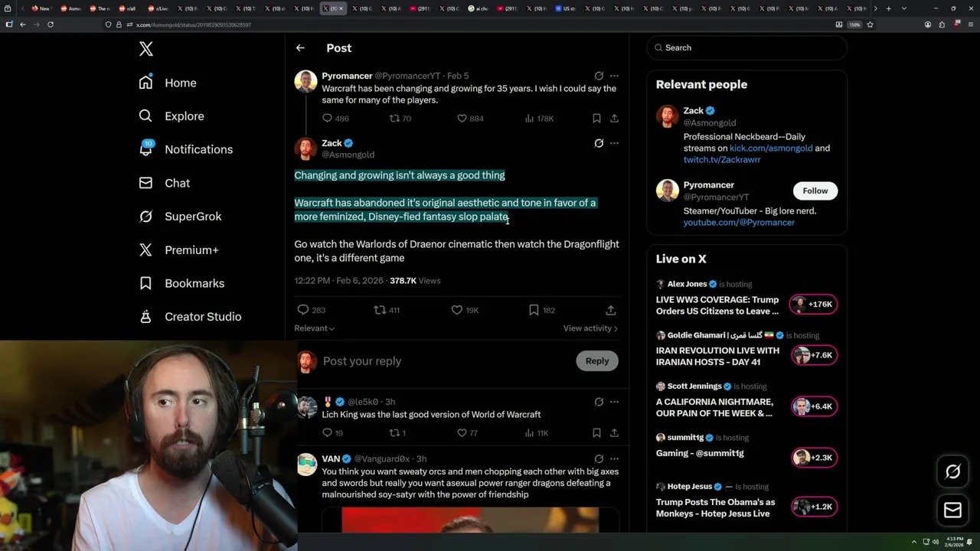Open more options on le5k0's reply
This screenshot has height=551, width=980.
point(614,402)
